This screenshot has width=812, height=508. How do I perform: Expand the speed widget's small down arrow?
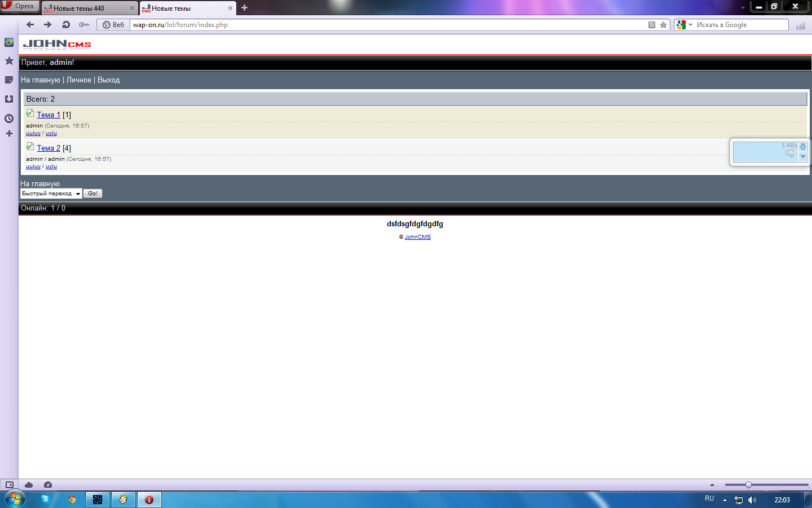pyautogui.click(x=803, y=157)
